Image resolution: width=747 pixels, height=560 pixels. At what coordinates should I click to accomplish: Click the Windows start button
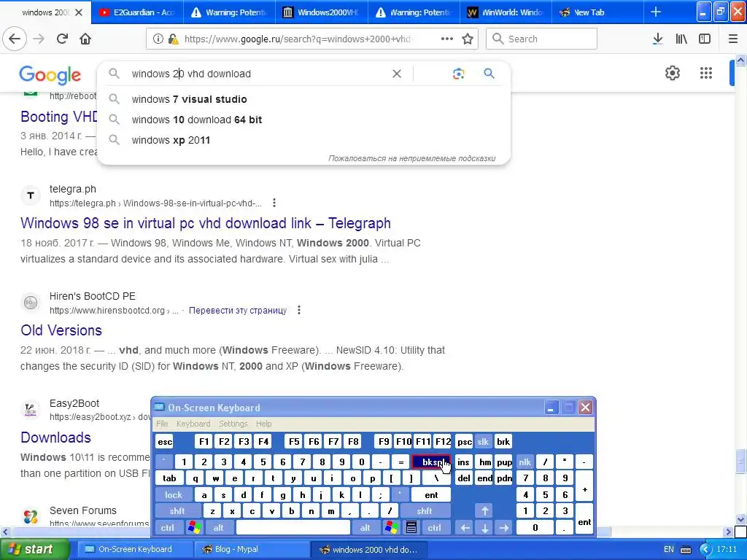(34, 549)
